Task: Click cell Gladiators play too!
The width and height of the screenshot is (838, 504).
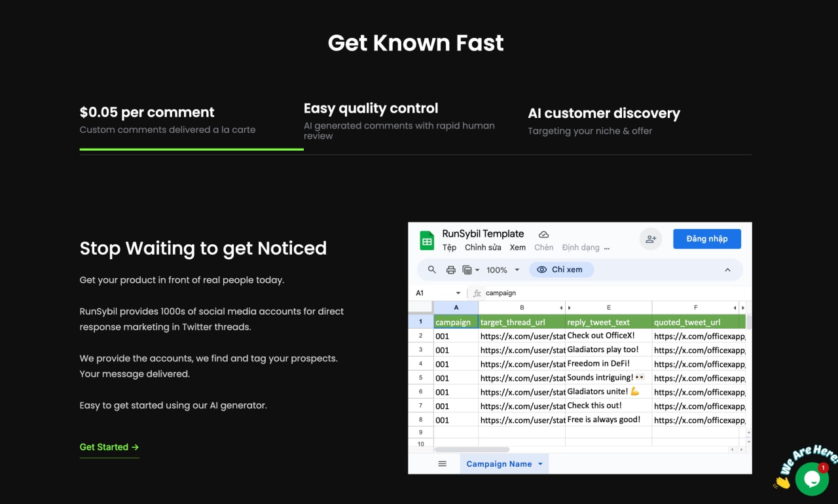Action: click(x=609, y=350)
